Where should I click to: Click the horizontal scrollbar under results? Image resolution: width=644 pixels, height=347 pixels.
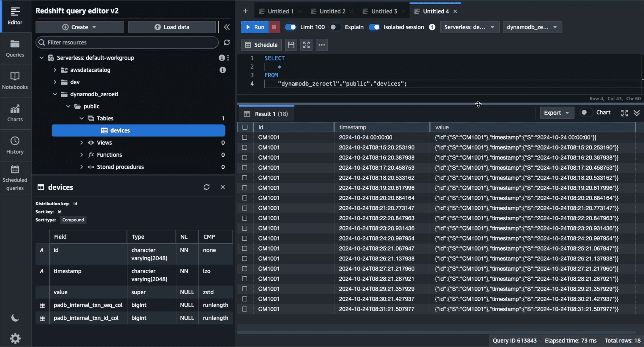436,332
